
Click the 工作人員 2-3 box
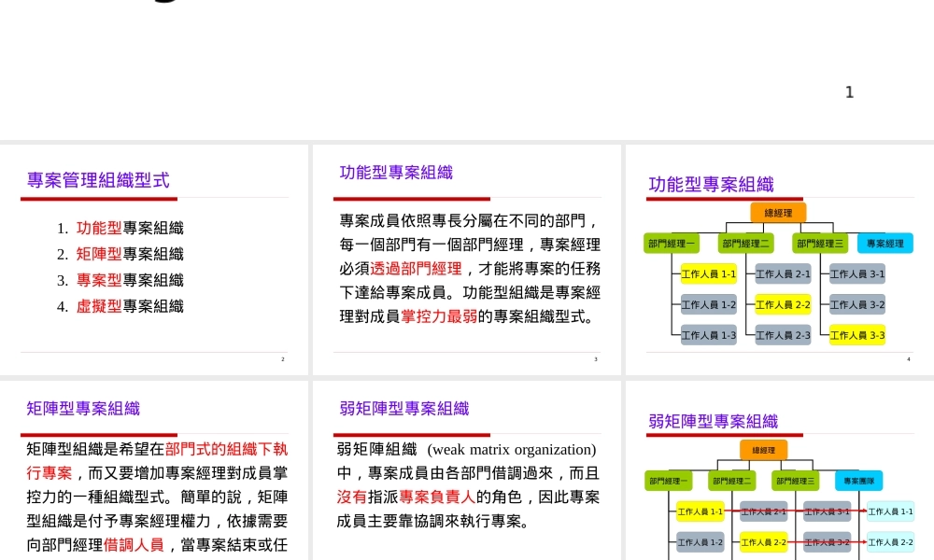(784, 335)
